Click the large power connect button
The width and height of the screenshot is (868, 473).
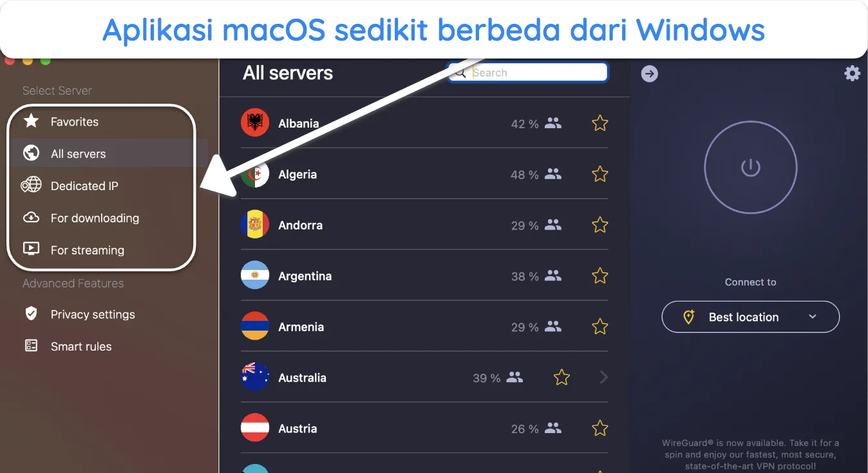click(x=750, y=168)
